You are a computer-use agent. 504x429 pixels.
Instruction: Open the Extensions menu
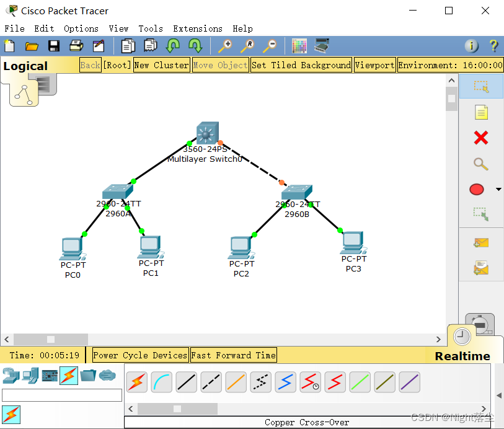[x=198, y=29]
